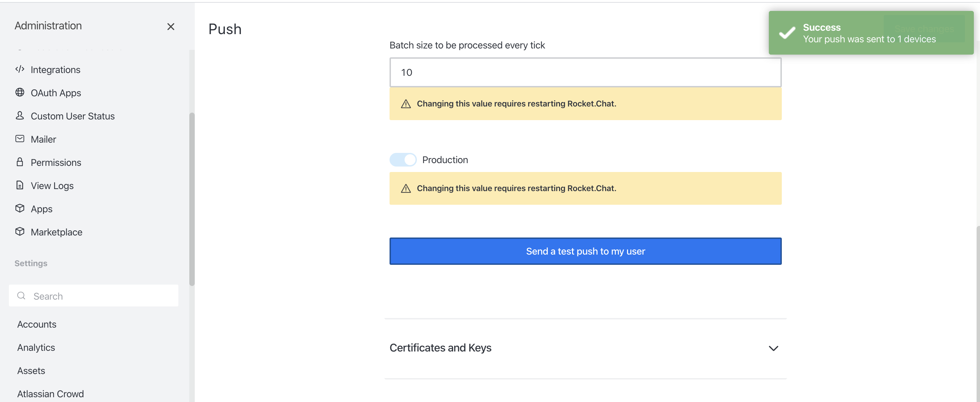The image size is (980, 402).
Task: Open Accounts settings
Action: (x=37, y=324)
